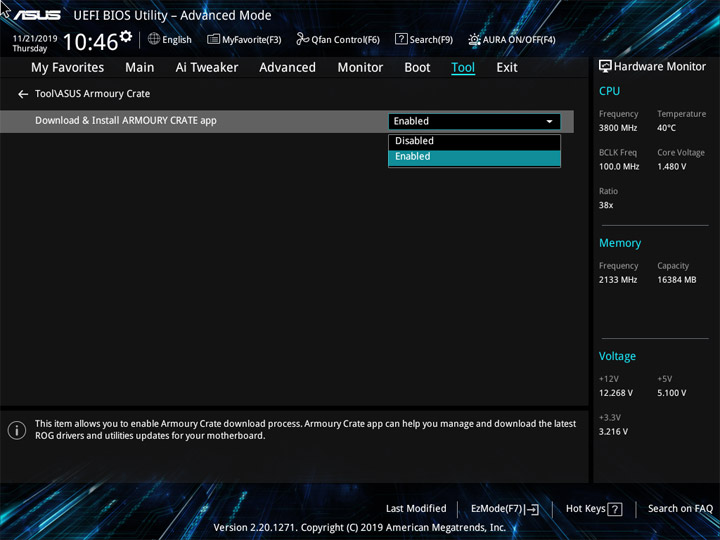The width and height of the screenshot is (720, 540).
Task: Click Tool\ASUS Armoury Crate breadcrumb text
Action: (92, 94)
